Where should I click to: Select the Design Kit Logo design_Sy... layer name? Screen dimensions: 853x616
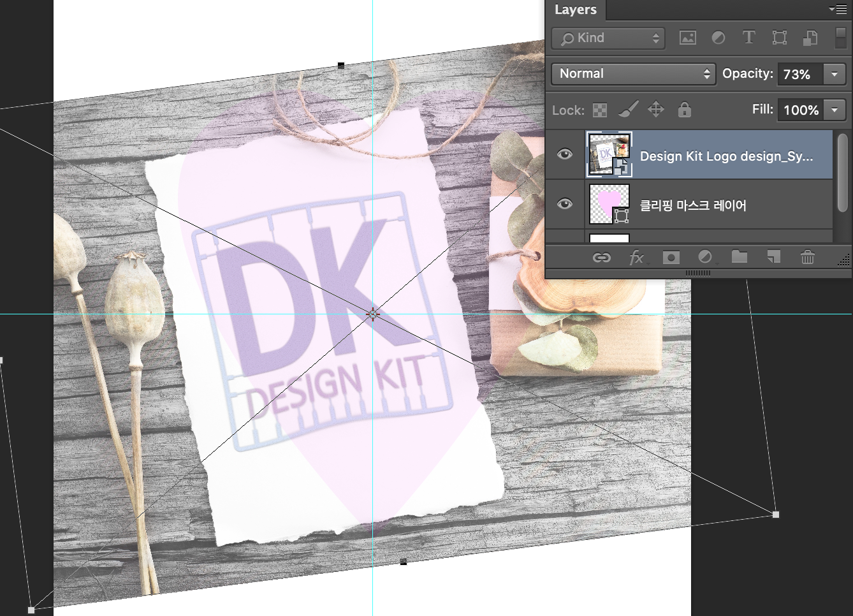pos(727,156)
